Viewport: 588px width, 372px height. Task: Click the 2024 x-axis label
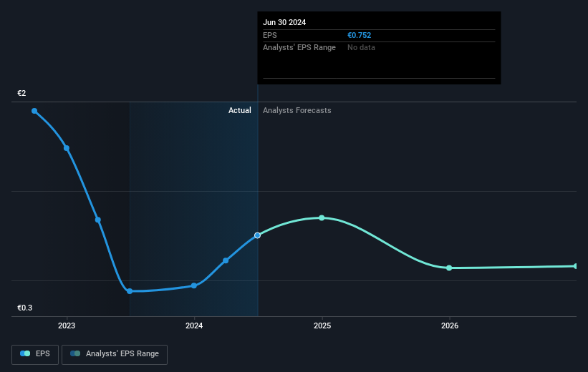point(194,326)
